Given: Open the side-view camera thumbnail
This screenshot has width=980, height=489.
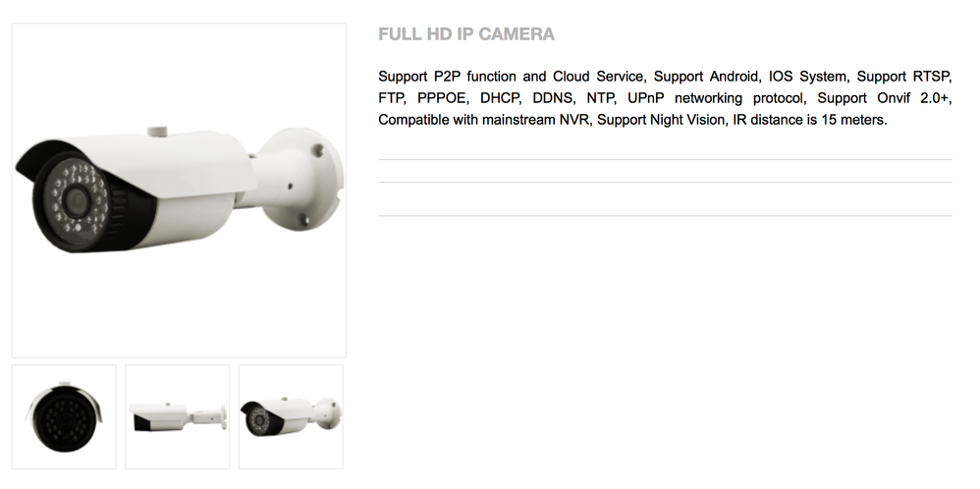Looking at the screenshot, I should 177,416.
